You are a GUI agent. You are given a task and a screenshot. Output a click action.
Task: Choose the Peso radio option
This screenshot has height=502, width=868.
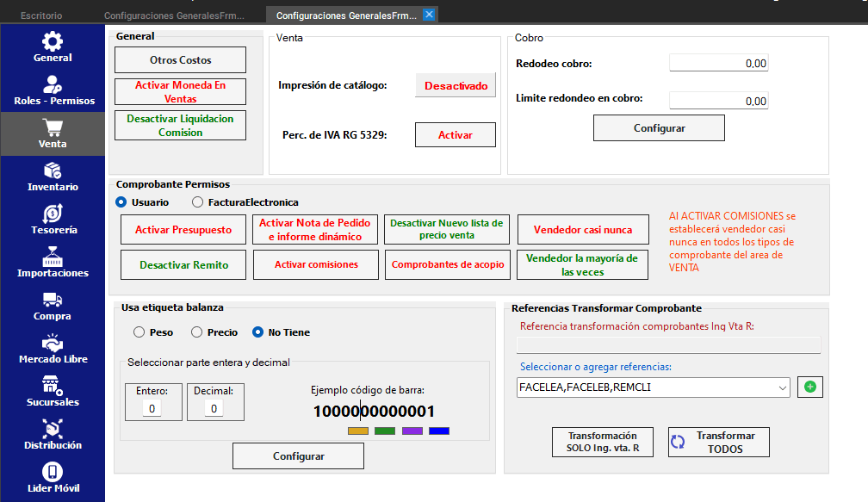(x=139, y=332)
